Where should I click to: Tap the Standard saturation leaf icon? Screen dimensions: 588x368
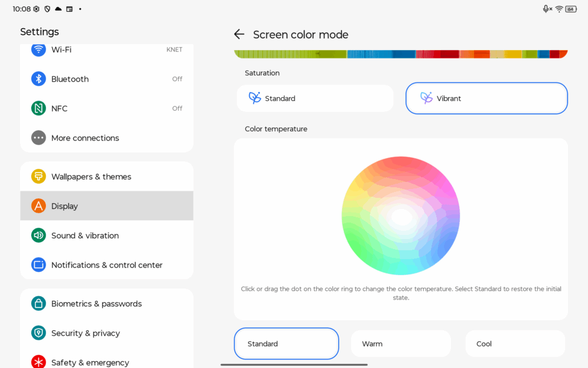[255, 98]
